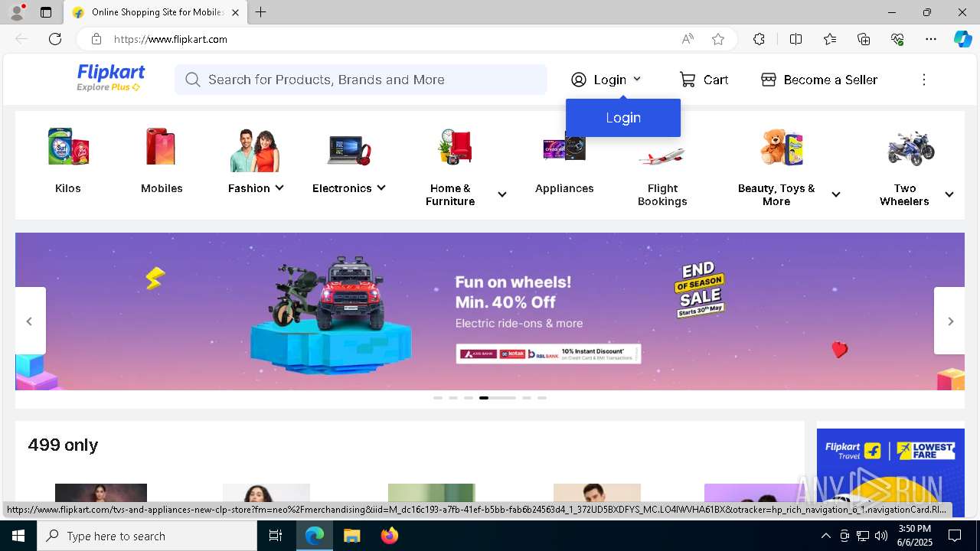
Task: Open the Login account menu
Action: pyautogui.click(x=606, y=80)
